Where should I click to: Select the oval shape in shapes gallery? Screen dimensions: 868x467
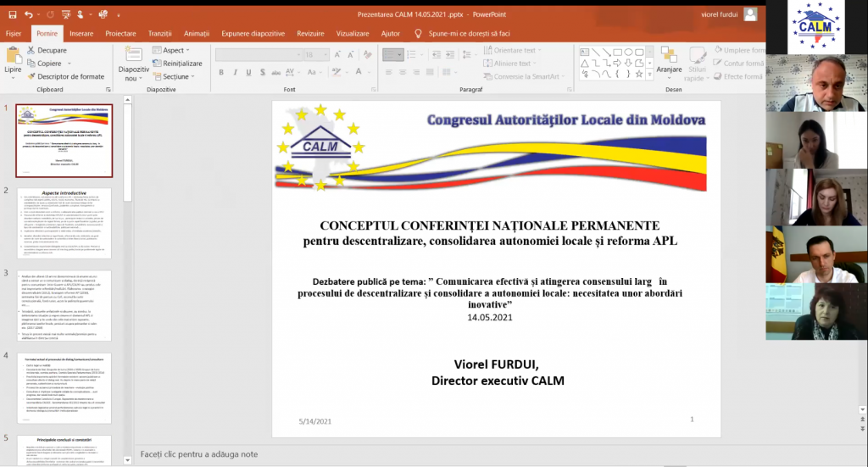(628, 52)
